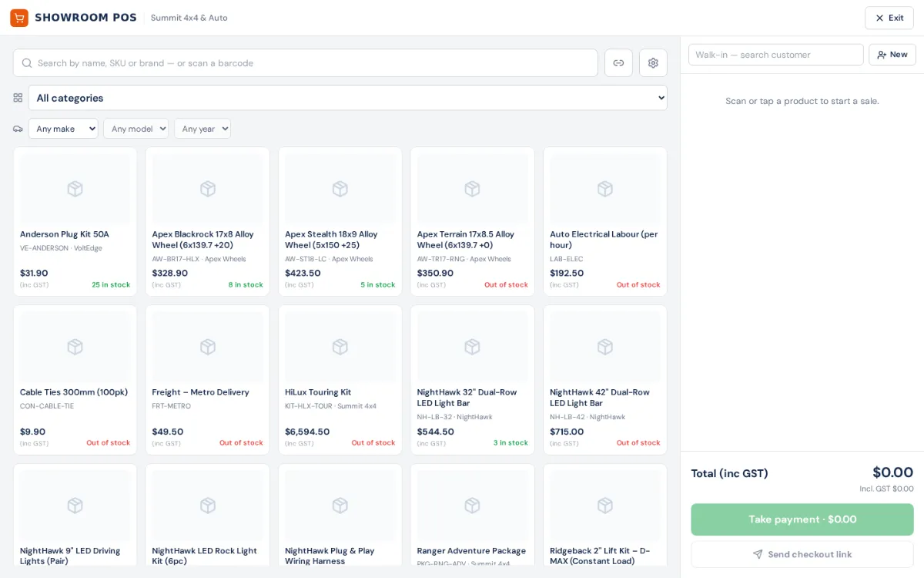
Task: Click the 3 in stock label
Action: [x=511, y=443]
